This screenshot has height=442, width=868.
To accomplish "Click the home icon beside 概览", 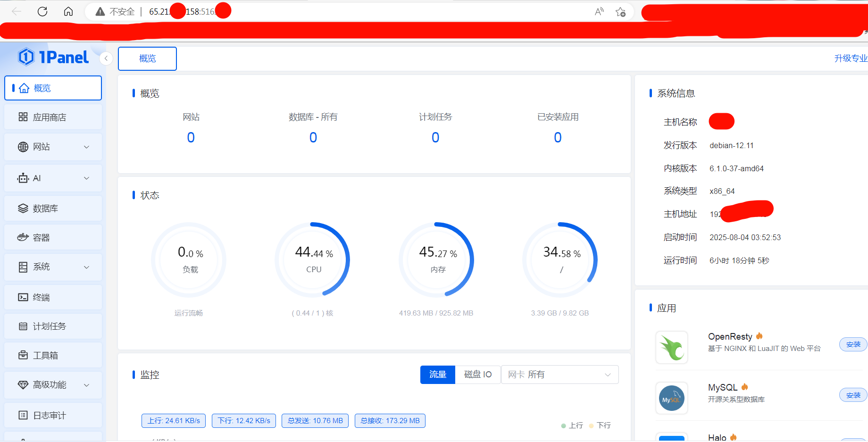I will click(x=24, y=88).
